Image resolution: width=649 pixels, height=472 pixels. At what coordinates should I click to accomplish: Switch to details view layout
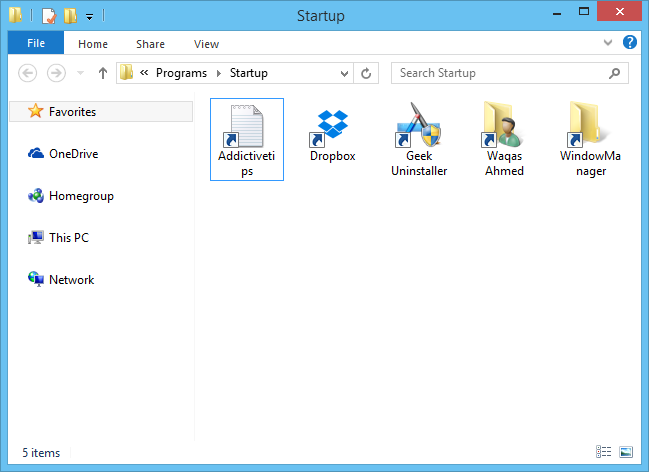click(603, 452)
